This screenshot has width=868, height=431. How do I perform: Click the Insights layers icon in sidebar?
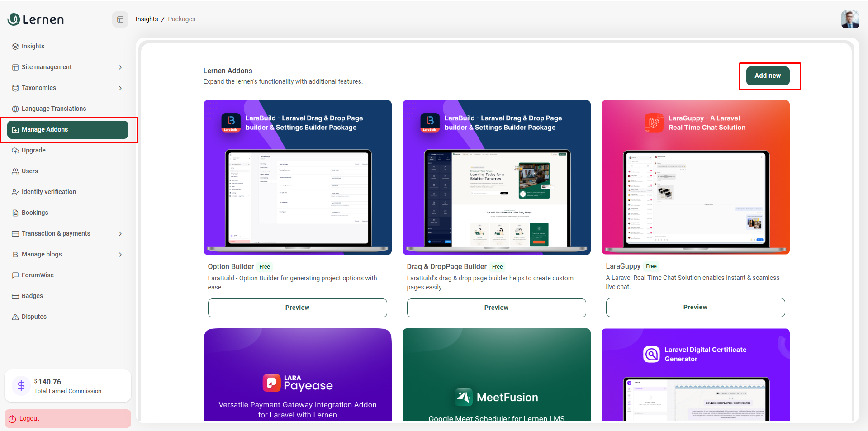pos(15,47)
